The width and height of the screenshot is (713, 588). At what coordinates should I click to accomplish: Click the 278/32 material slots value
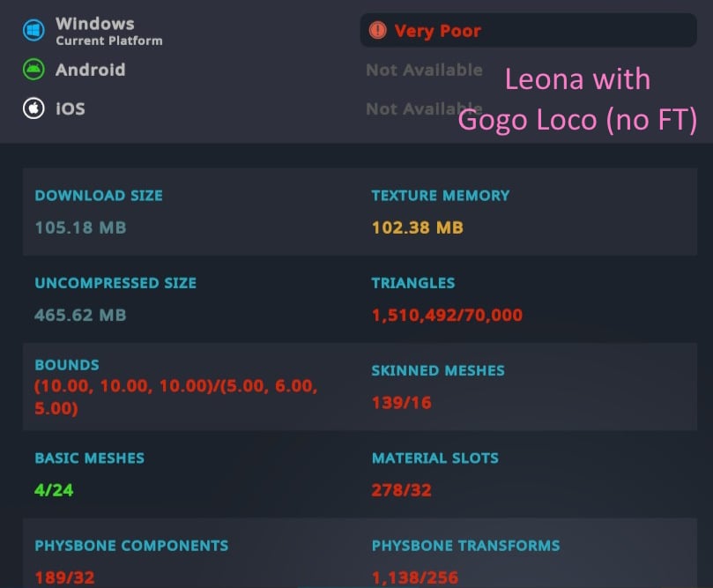(x=402, y=490)
